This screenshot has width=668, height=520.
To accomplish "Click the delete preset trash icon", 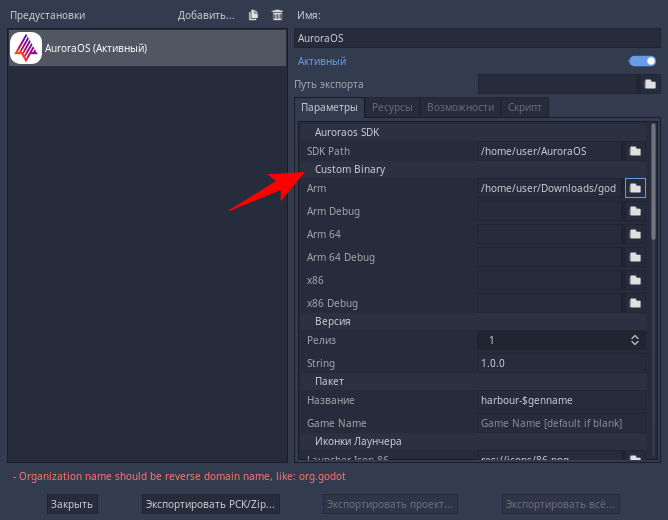I will coord(277,15).
